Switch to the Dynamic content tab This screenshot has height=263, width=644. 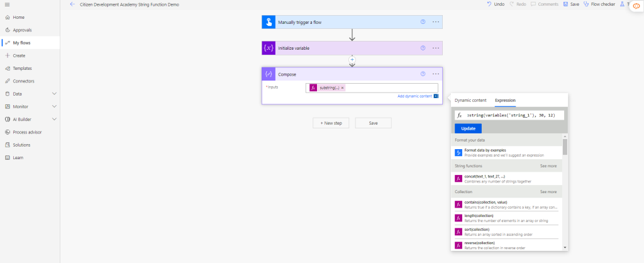470,100
